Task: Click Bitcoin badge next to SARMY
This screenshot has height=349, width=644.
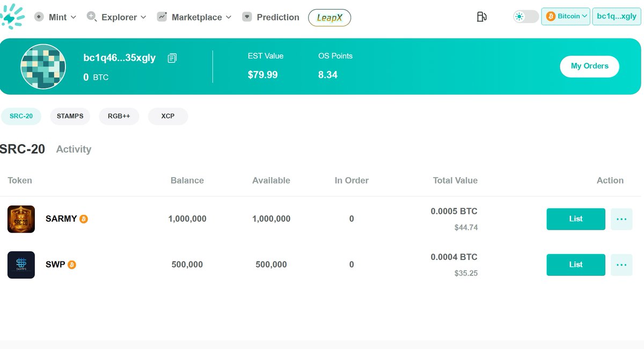Action: click(84, 219)
